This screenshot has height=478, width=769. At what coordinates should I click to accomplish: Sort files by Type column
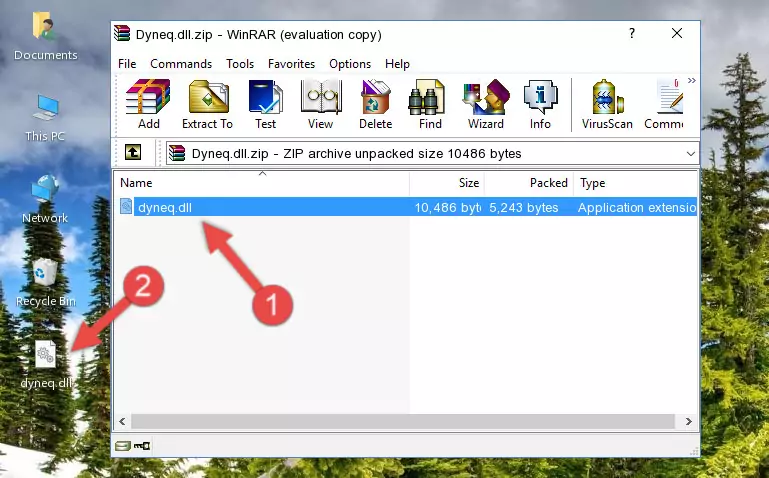pos(635,183)
